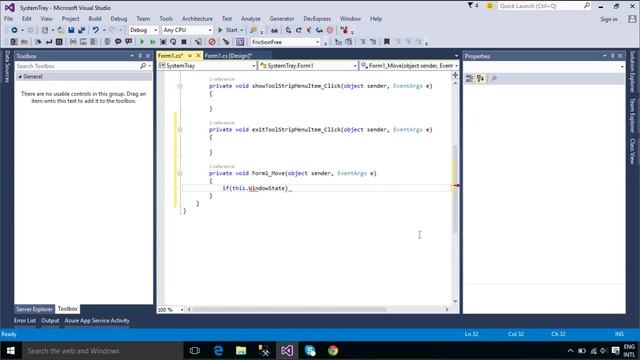Click Sign in link
Image resolution: width=640 pixels, height=360 pixels.
(x=609, y=19)
